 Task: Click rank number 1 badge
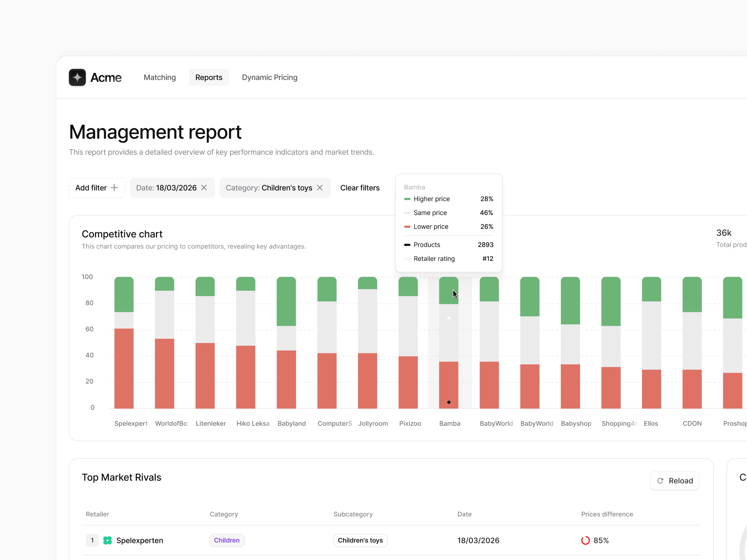coord(92,540)
